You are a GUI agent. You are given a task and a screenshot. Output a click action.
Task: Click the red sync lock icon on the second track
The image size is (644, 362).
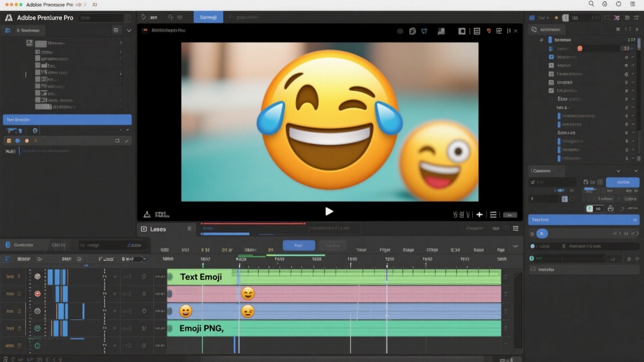tap(38, 293)
